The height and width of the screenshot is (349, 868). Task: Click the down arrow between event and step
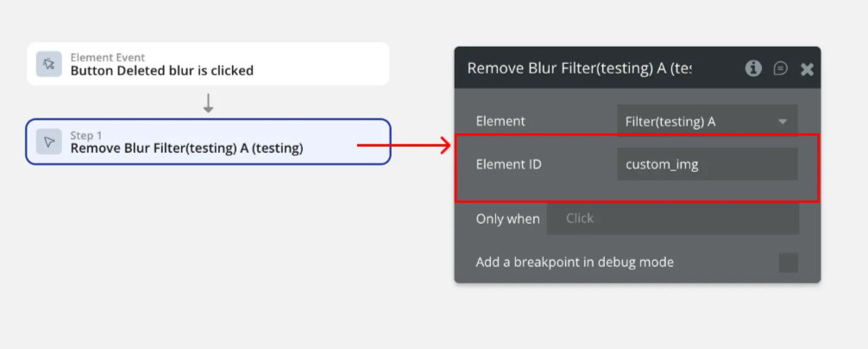(208, 104)
